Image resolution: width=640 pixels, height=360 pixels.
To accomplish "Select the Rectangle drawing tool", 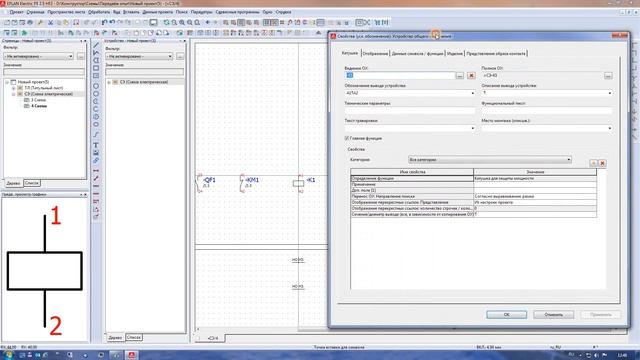I will (x=96, y=68).
